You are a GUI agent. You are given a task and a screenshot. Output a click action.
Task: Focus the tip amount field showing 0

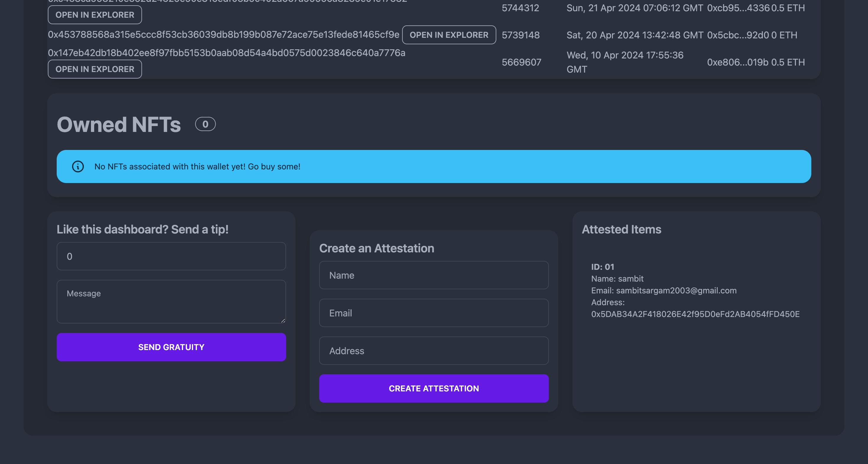(x=171, y=256)
